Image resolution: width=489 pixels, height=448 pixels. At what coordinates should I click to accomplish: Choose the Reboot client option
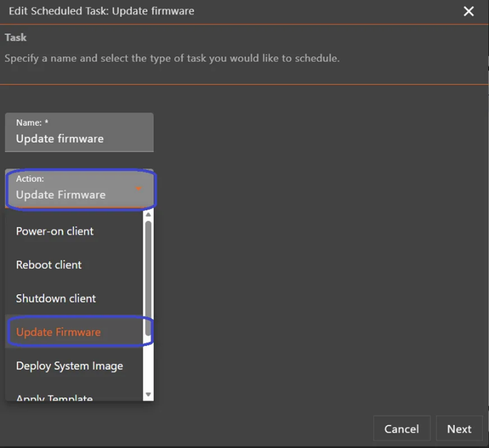[49, 265]
